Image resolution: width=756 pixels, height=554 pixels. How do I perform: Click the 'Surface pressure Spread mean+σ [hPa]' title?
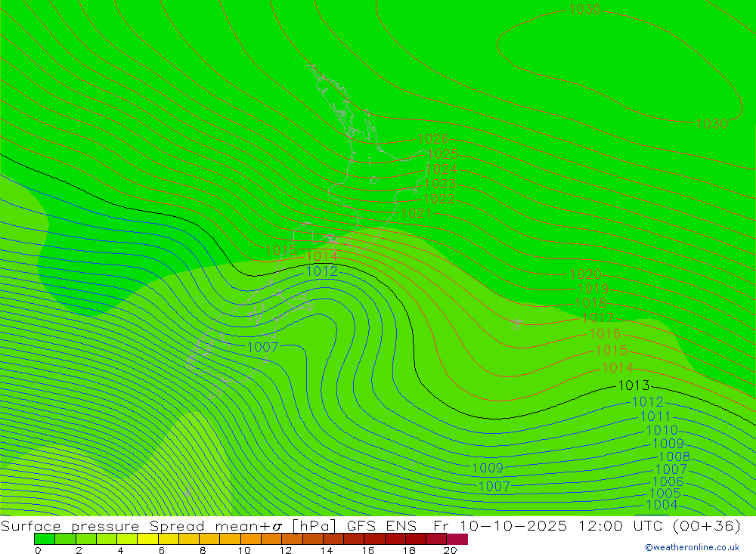[169, 526]
